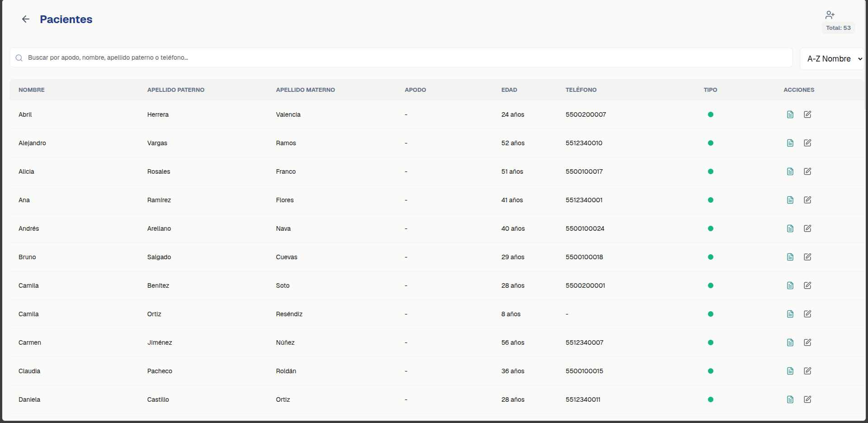Click the Total: 53 badge
The height and width of the screenshot is (423, 868).
838,28
